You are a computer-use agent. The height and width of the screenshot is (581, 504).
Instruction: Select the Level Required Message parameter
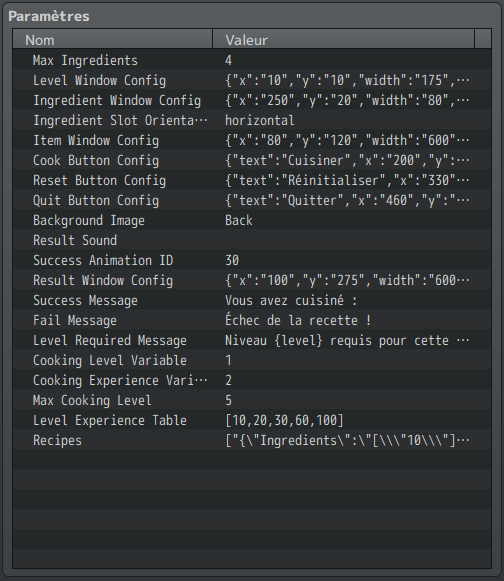coord(252,340)
